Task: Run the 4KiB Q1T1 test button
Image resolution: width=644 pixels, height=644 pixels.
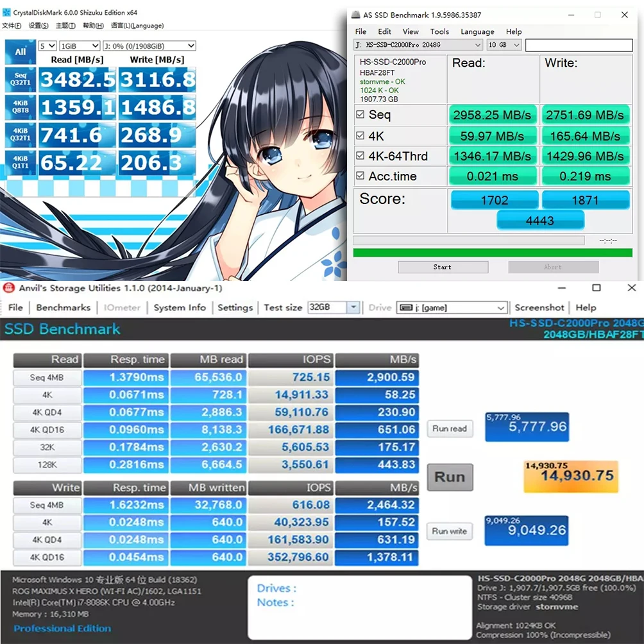Action: coord(20,162)
